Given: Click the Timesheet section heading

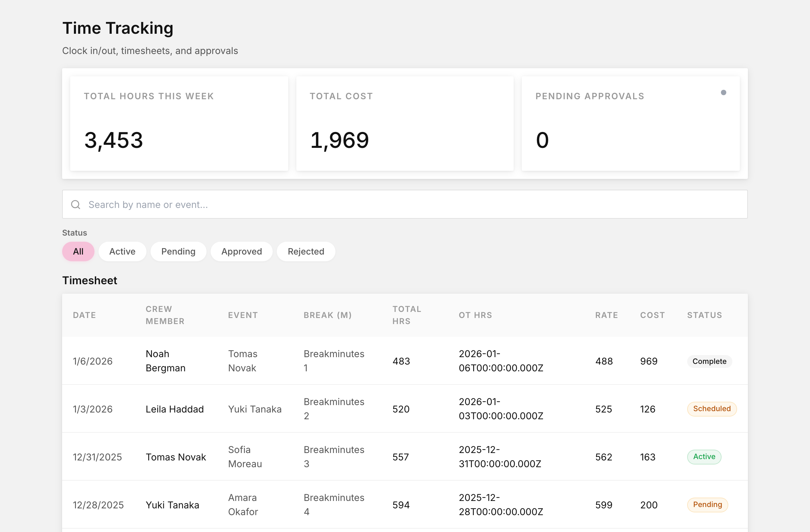Looking at the screenshot, I should (89, 281).
